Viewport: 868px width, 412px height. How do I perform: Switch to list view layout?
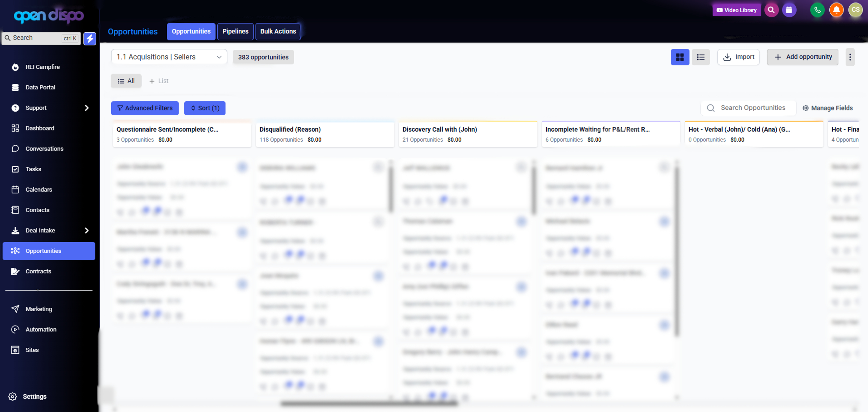(x=701, y=57)
